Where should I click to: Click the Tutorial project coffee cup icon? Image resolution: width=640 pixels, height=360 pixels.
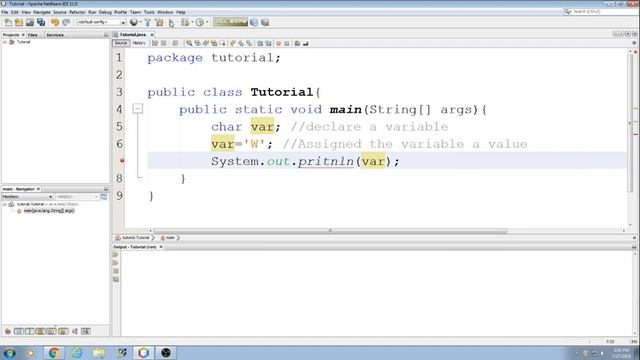tap(12, 42)
